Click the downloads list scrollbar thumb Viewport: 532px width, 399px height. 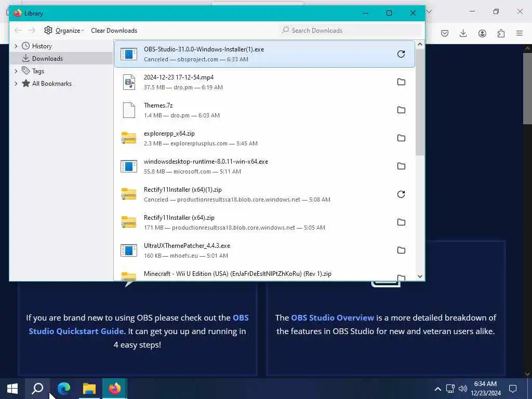point(420,102)
